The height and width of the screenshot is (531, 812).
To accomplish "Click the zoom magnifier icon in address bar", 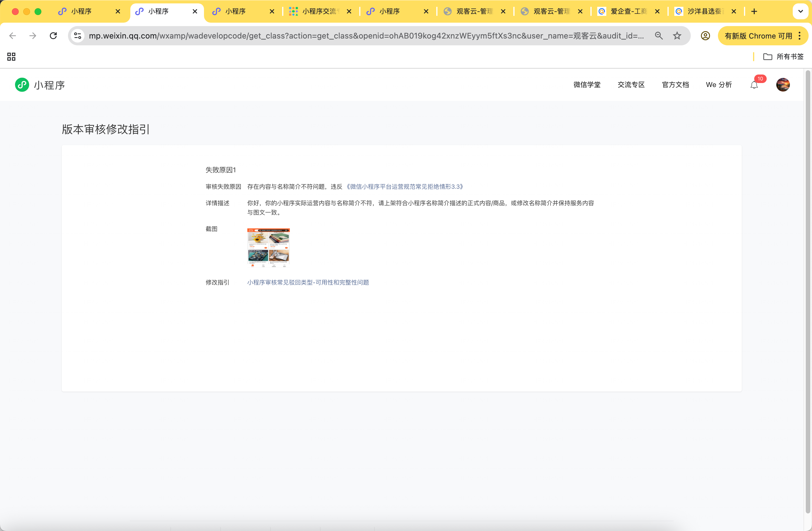I will tap(658, 36).
